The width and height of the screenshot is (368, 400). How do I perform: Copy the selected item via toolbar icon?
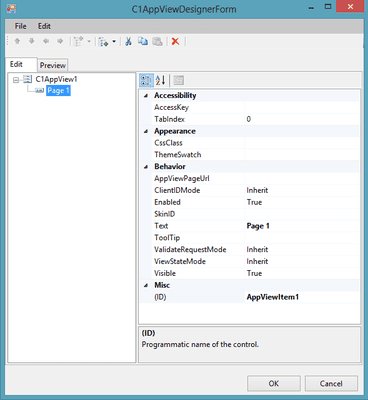[x=143, y=41]
